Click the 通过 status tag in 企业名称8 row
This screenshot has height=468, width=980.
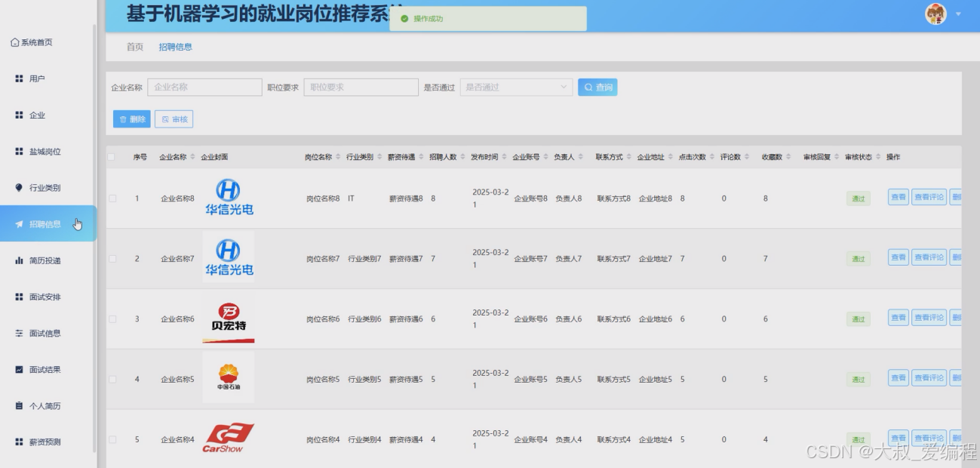858,199
